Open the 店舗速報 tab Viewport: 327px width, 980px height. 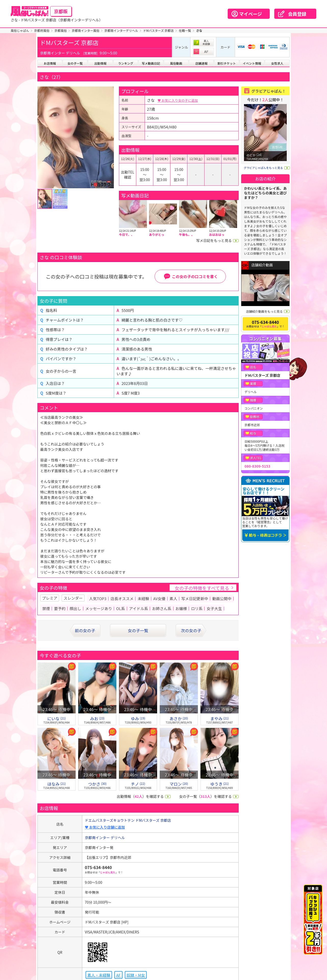[x=201, y=64]
